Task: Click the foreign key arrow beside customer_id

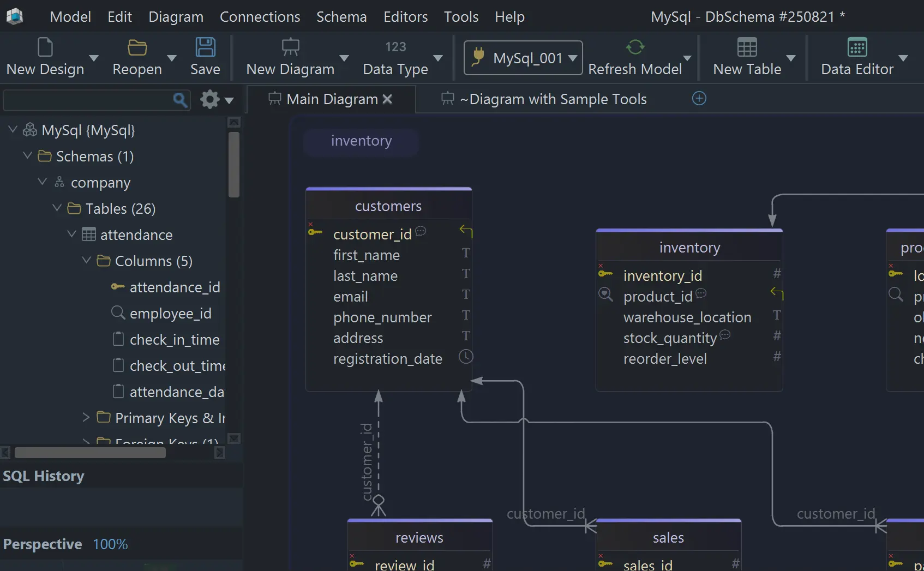Action: [466, 231]
